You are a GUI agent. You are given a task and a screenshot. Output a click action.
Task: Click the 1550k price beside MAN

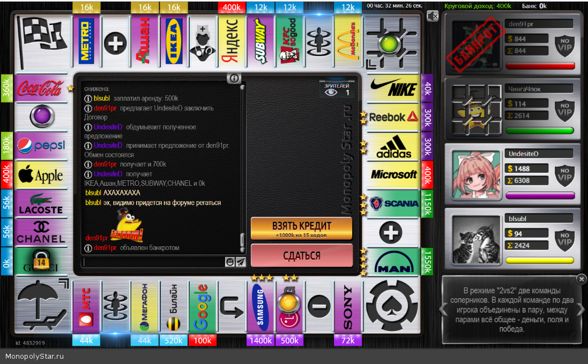click(428, 261)
